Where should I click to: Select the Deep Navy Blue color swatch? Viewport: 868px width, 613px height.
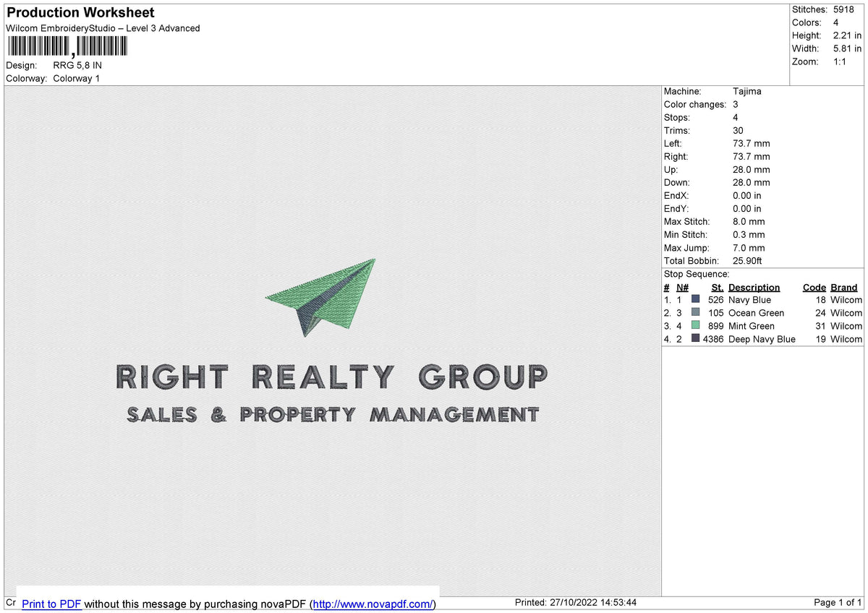[696, 338]
